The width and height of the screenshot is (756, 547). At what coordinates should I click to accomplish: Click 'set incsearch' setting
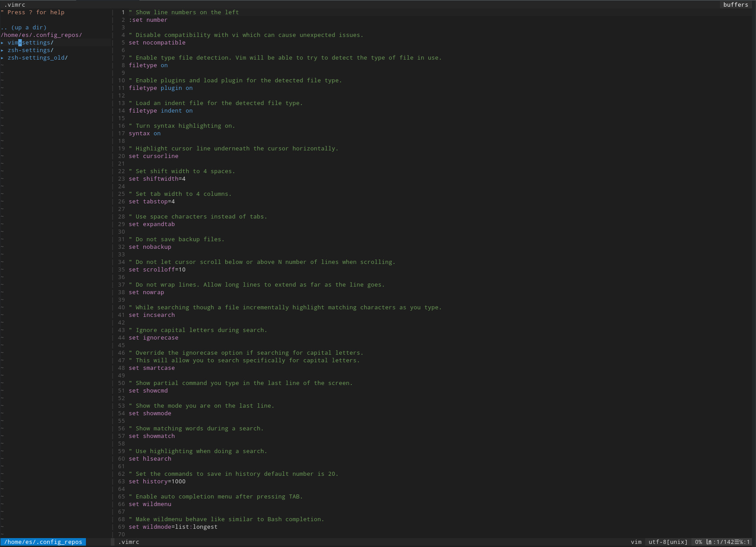point(152,315)
